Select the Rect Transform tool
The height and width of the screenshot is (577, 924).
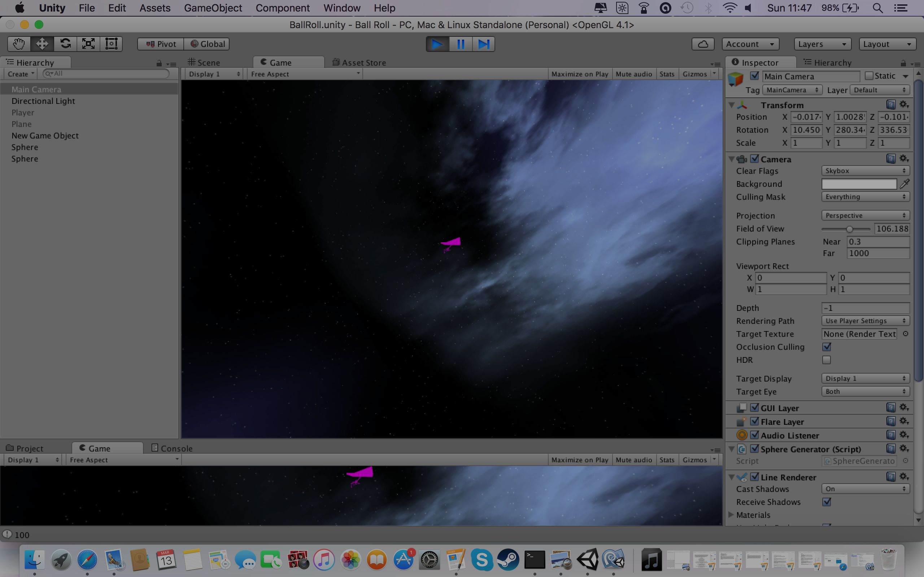pyautogui.click(x=111, y=44)
